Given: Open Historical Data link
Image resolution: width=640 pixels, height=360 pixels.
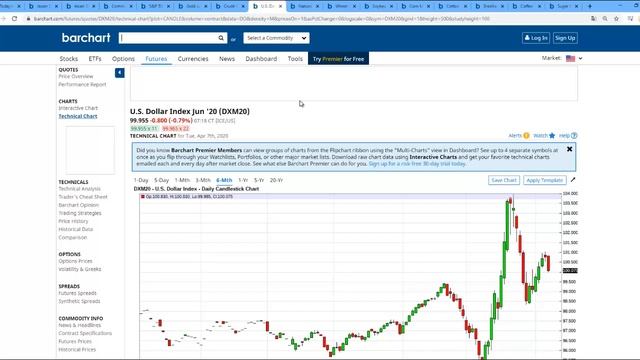Looking at the screenshot, I should point(76,229).
